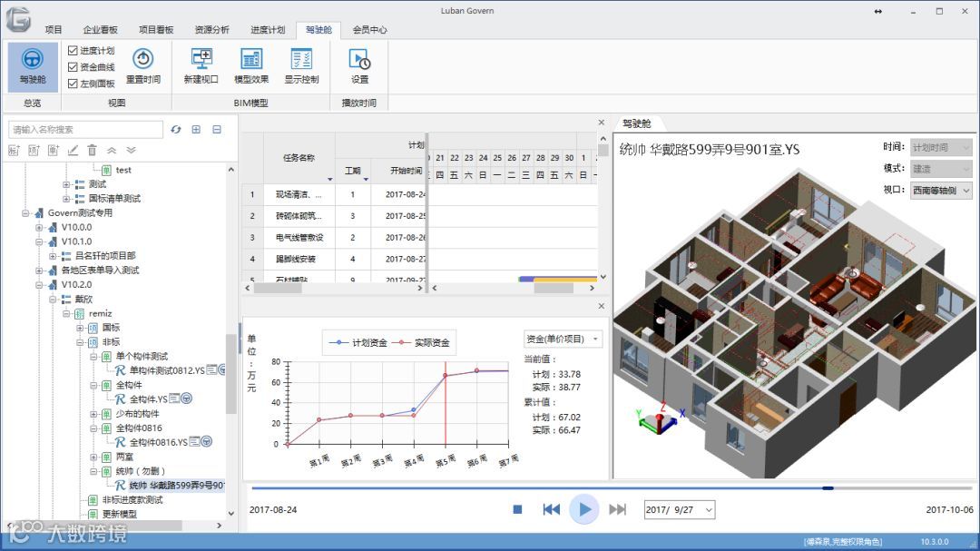Click the skip to end button
Image resolution: width=980 pixels, height=551 pixels.
pos(618,510)
